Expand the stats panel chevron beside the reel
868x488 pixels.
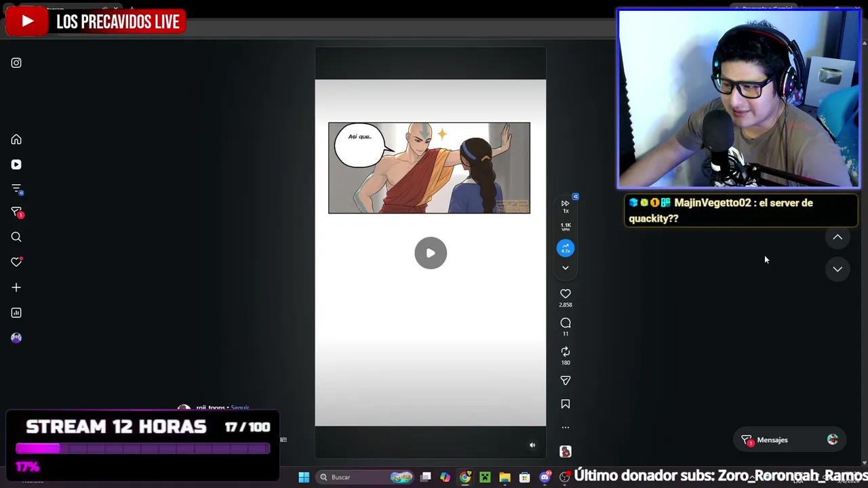[x=566, y=268]
